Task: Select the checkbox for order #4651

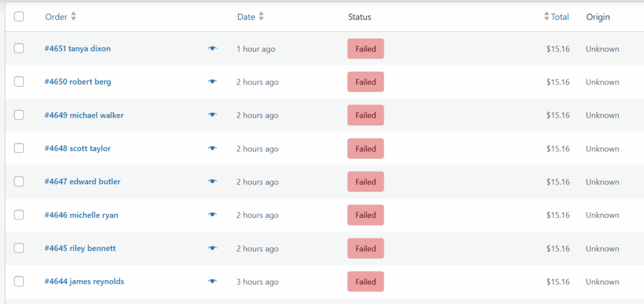Action: tap(19, 48)
